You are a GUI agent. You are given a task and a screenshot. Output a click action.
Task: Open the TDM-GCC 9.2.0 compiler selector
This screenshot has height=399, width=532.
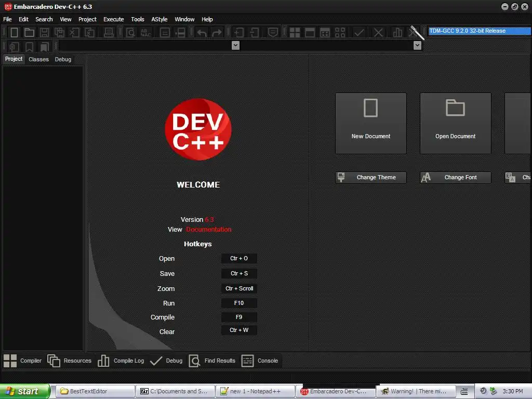(480, 31)
